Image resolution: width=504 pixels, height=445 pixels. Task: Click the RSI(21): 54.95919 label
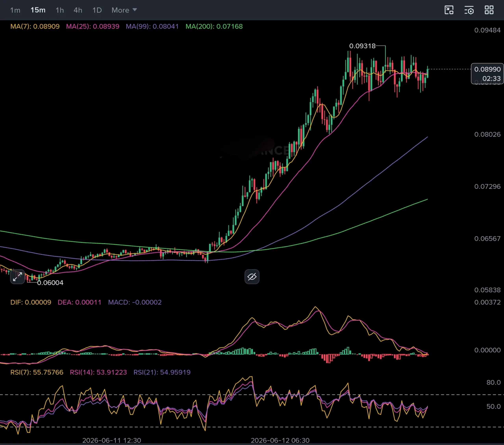point(162,372)
